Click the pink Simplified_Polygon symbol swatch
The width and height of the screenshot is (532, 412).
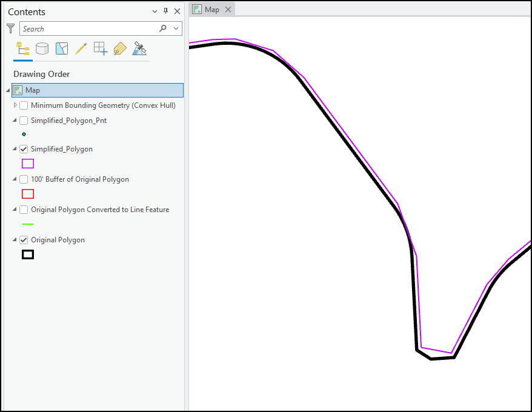[x=27, y=163]
